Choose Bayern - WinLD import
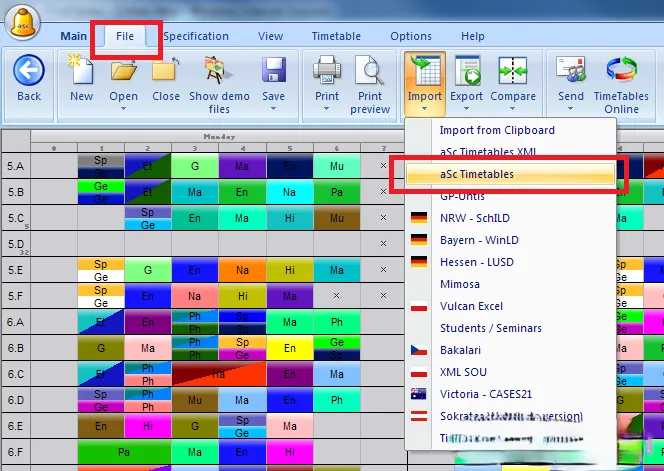The width and height of the screenshot is (664, 471). pyautogui.click(x=510, y=240)
